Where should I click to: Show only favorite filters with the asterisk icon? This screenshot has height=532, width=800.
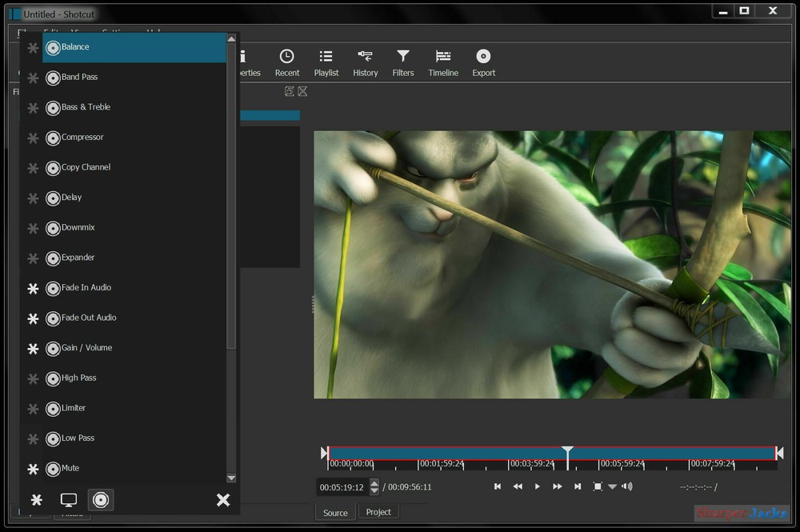(36, 499)
